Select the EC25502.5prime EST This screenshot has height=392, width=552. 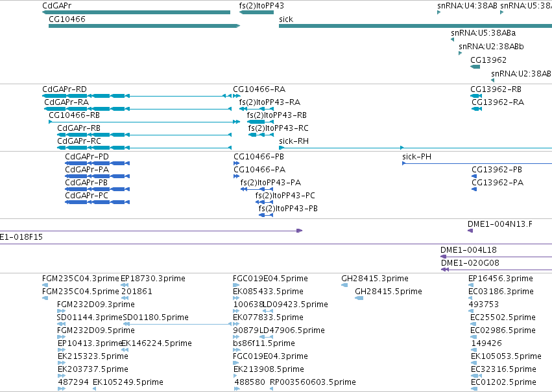[x=474, y=324]
